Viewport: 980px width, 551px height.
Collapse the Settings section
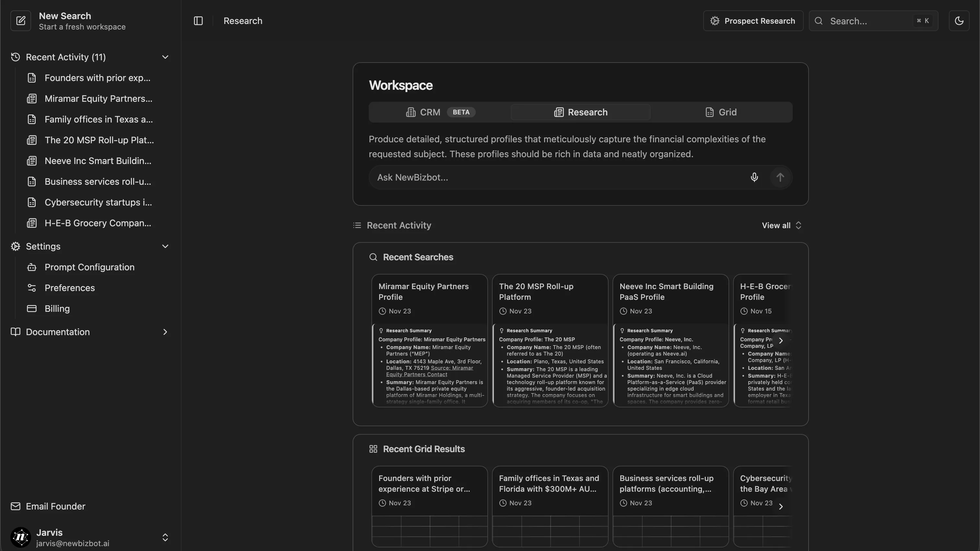[165, 246]
